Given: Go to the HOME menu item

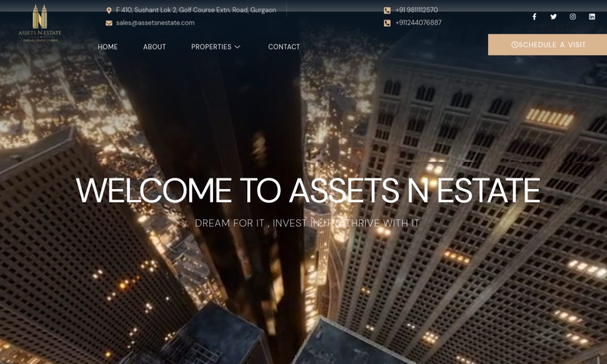Looking at the screenshot, I should [x=108, y=47].
